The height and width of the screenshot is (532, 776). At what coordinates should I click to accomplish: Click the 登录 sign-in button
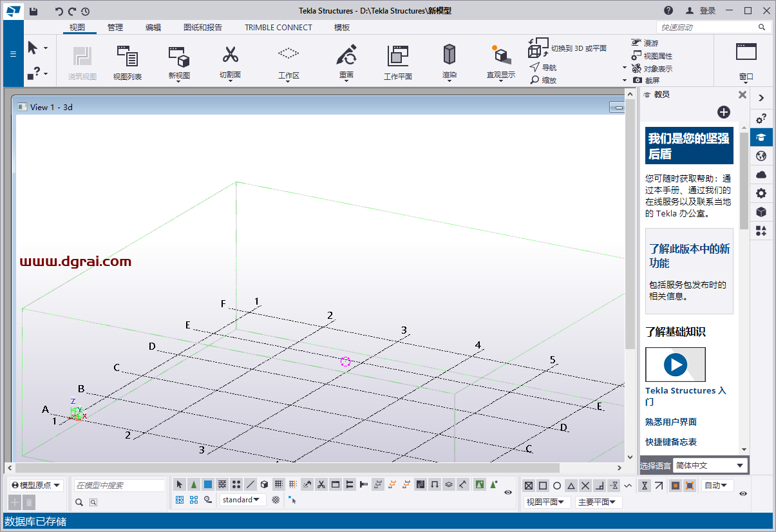701,10
